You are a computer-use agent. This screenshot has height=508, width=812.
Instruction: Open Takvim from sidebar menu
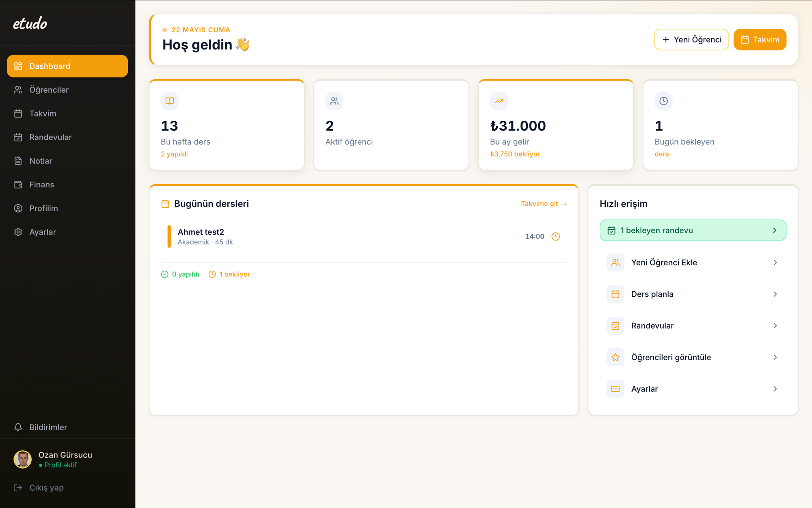(67, 113)
